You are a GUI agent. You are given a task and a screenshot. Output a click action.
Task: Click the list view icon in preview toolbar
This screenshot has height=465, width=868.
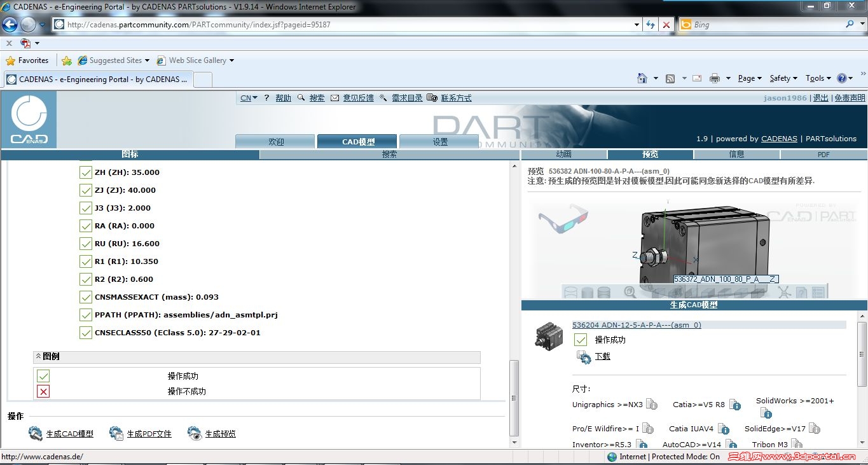[x=818, y=292]
